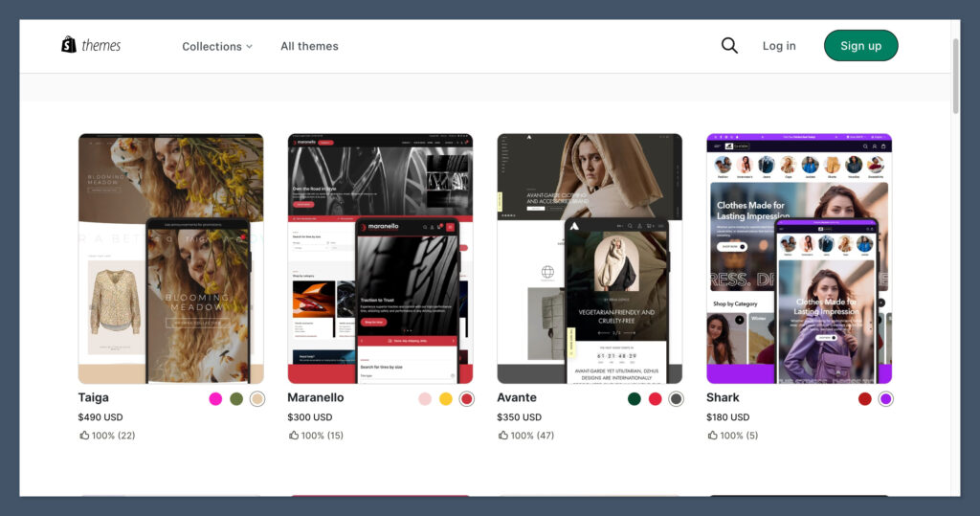Screen dimensions: 980x516
Task: Select Avante's dark green color swatch
Action: [635, 399]
